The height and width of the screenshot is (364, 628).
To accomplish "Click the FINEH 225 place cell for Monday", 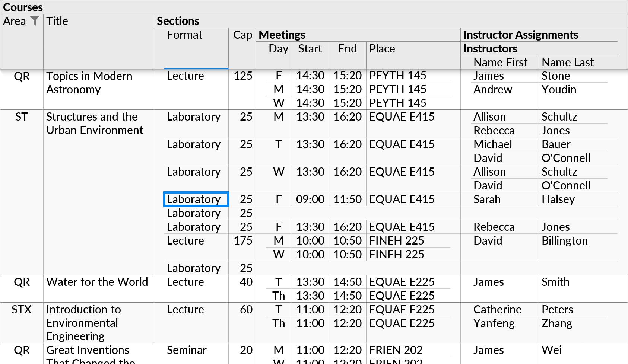I will [396, 240].
